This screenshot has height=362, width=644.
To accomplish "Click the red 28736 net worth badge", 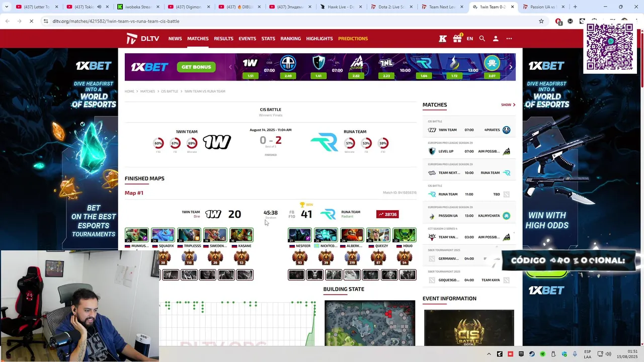I will pyautogui.click(x=387, y=214).
